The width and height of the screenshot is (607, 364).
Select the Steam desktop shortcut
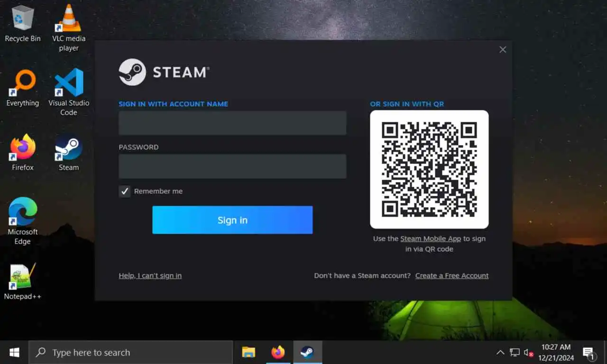coord(69,153)
